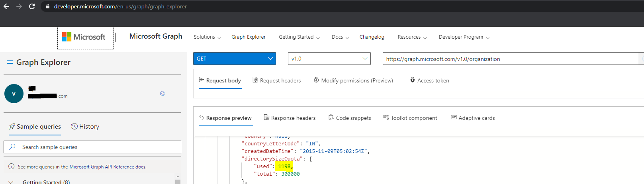Viewport: 644px width, 184px height.
Task: Click the padlock icon in the address bar
Action: (48, 6)
